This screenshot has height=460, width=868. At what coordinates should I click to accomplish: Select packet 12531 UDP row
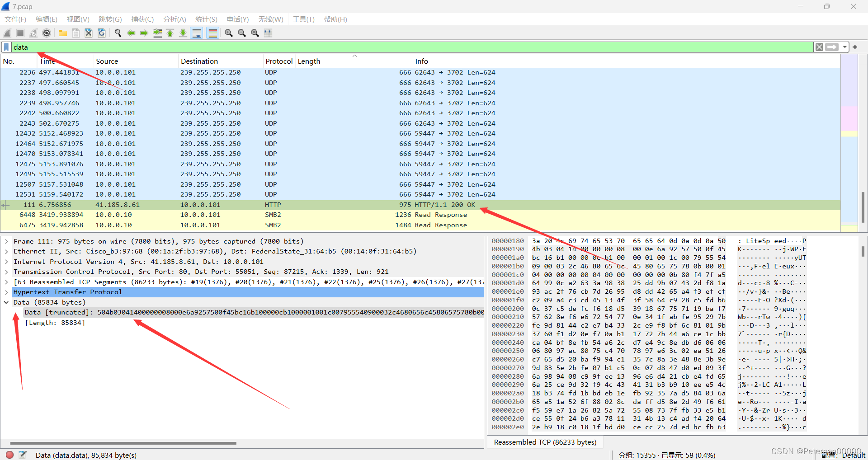click(x=420, y=194)
